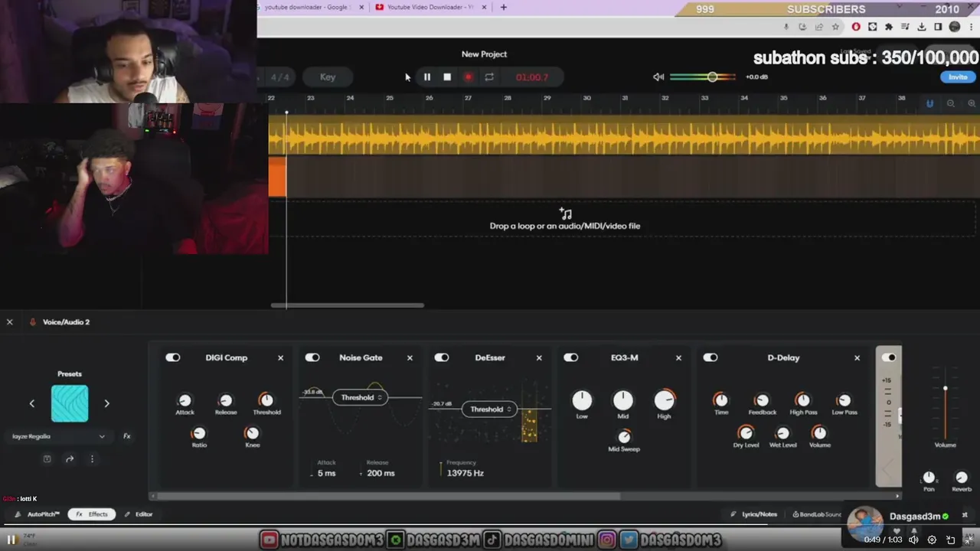
Task: Remove the DIGI Comp effect
Action: (x=280, y=357)
